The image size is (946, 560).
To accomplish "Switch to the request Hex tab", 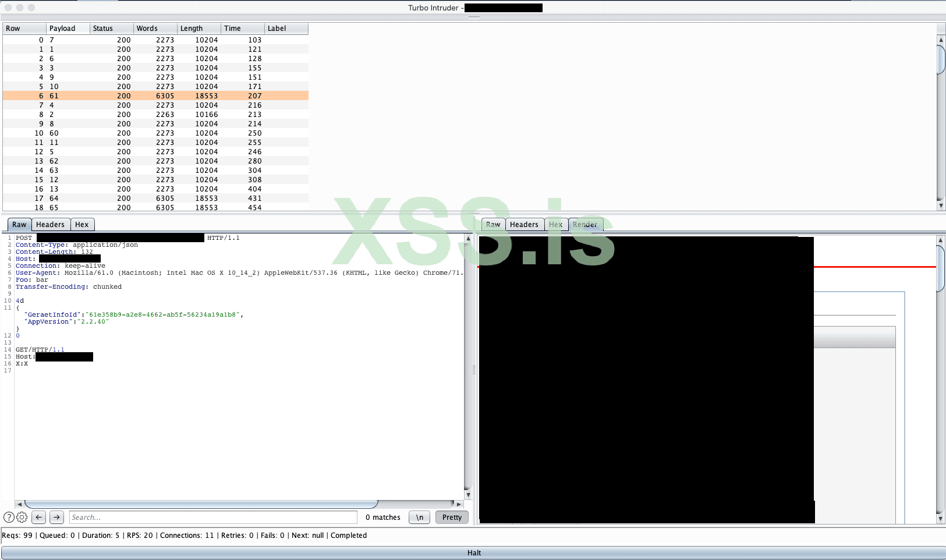I will coord(82,225).
